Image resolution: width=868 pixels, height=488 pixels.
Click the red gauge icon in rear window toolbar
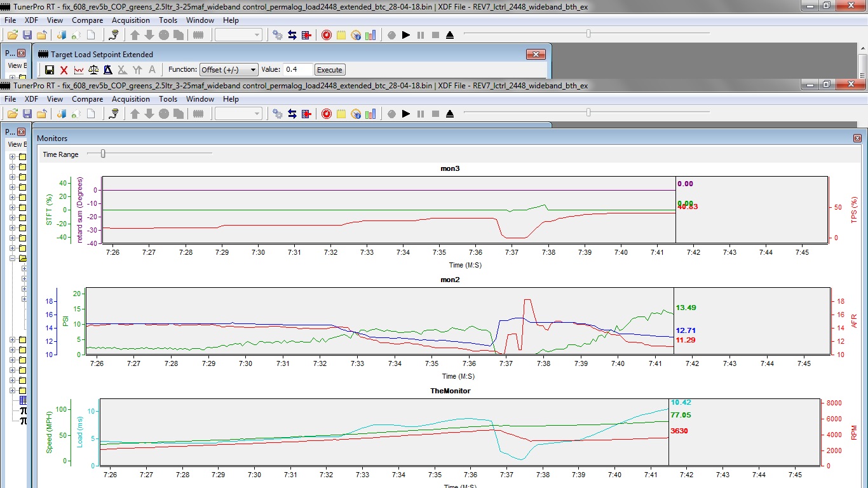(x=327, y=35)
